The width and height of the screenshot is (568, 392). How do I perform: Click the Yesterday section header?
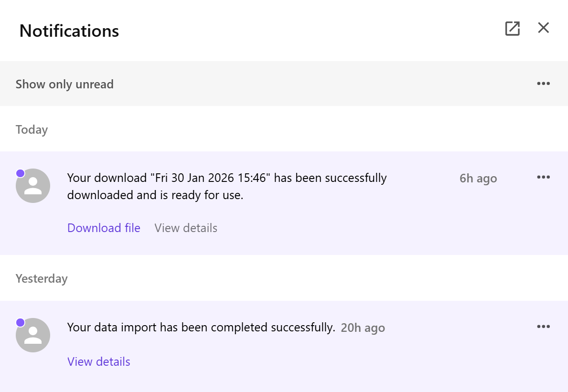click(x=42, y=279)
